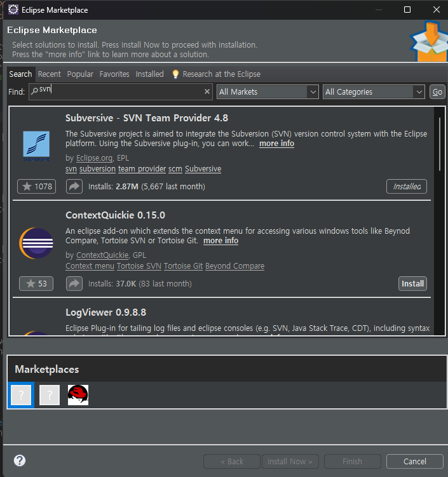Select the first unknown marketplace icon
Screen dimensions: 448x477
[x=21, y=395]
